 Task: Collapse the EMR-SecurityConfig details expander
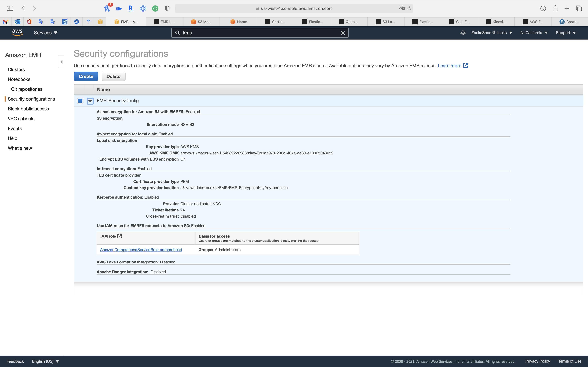(90, 101)
